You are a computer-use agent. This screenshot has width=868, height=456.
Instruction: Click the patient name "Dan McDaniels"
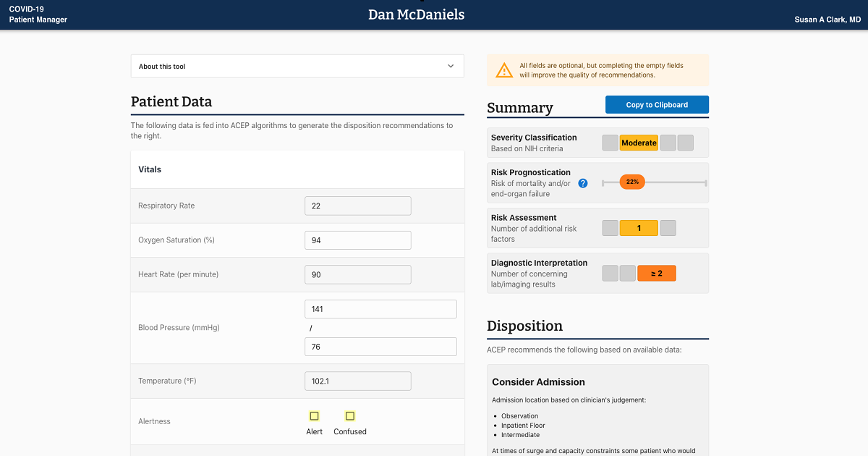[x=417, y=14]
